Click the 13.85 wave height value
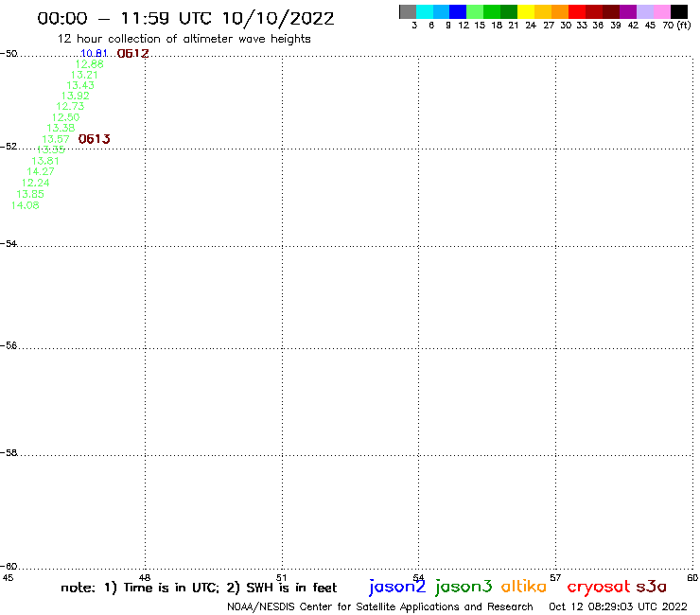Viewport: 700px width, 615px height. pos(30,194)
